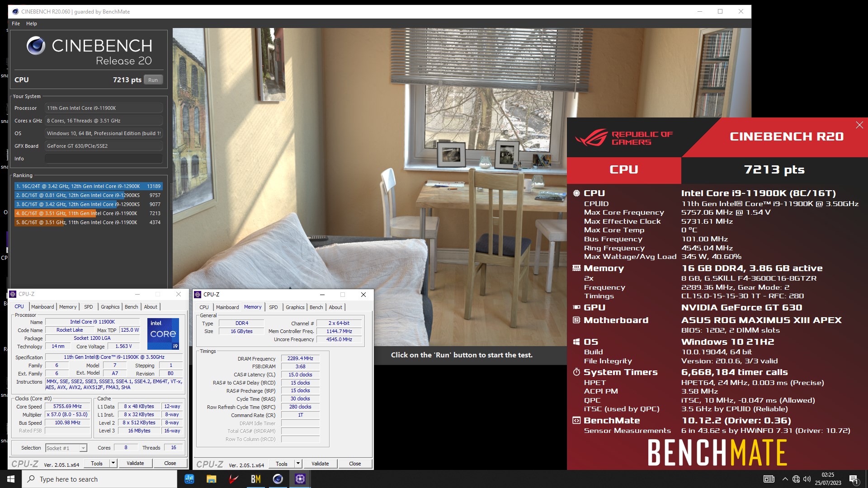Click the BenchMate section icon beside version
The width and height of the screenshot is (868, 488).
(576, 421)
